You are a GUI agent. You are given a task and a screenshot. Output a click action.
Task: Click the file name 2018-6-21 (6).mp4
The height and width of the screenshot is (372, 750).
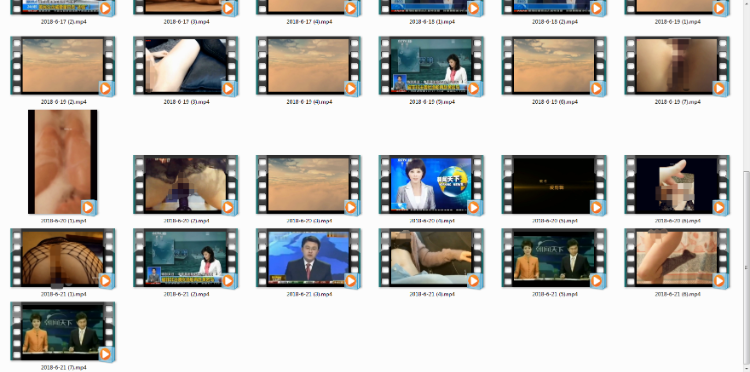[677, 294]
